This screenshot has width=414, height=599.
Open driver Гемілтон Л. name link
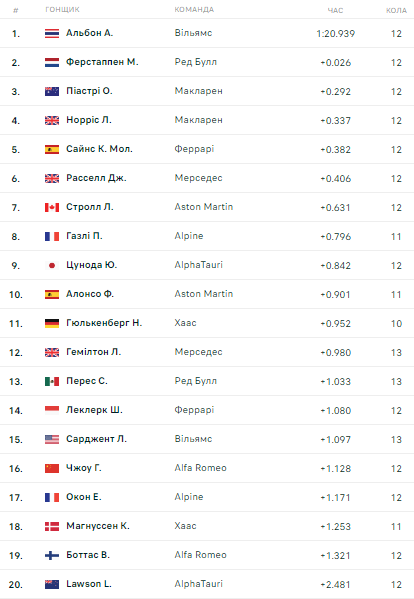coord(94,352)
